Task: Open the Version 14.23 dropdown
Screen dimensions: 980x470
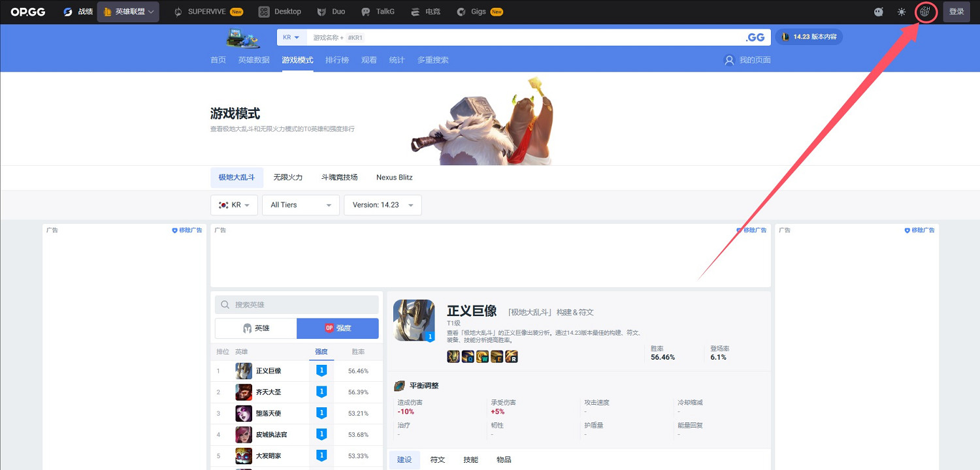Action: pyautogui.click(x=382, y=204)
